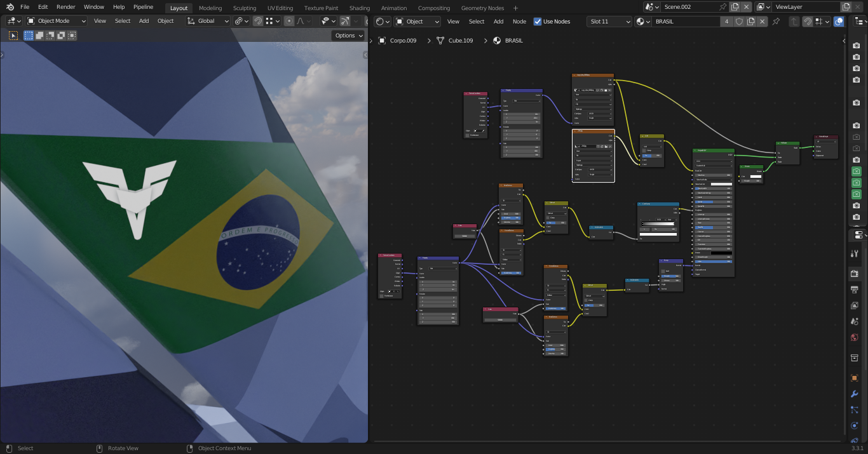
Task: Choose the subtract selection mode icon
Action: pos(50,36)
